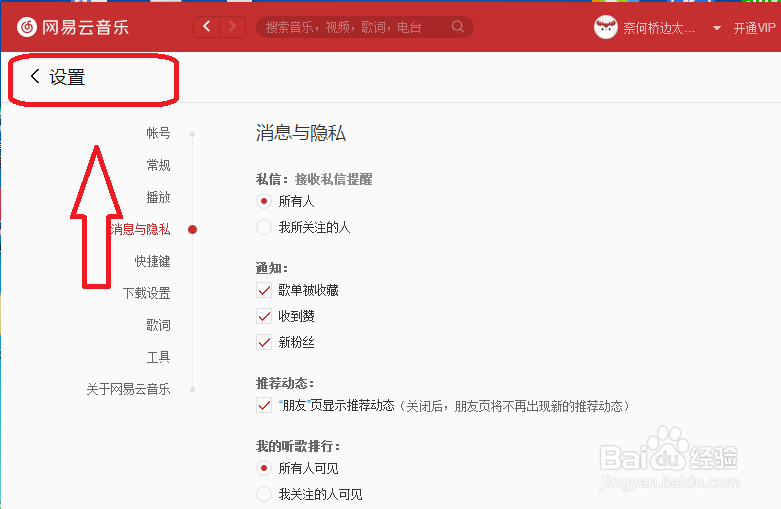
Task: Open 关于网易云音乐 section
Action: point(129,389)
